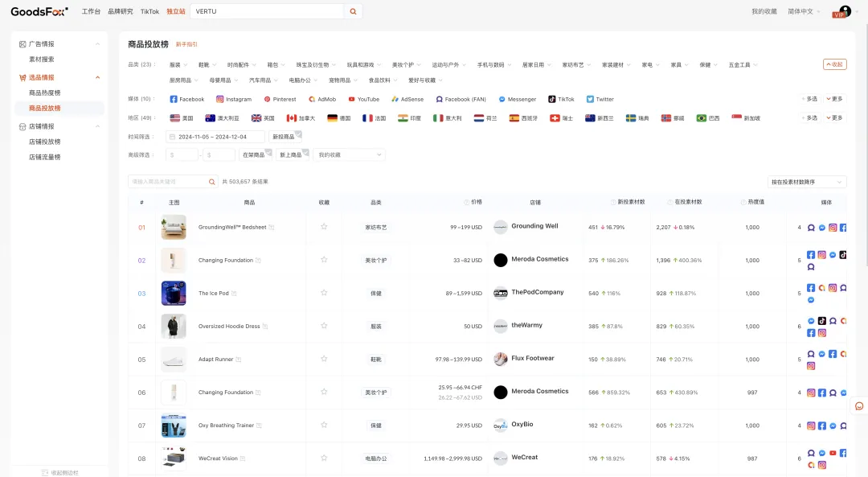
Task: Collapse the 广告情报 sidebar section
Action: pos(97,43)
